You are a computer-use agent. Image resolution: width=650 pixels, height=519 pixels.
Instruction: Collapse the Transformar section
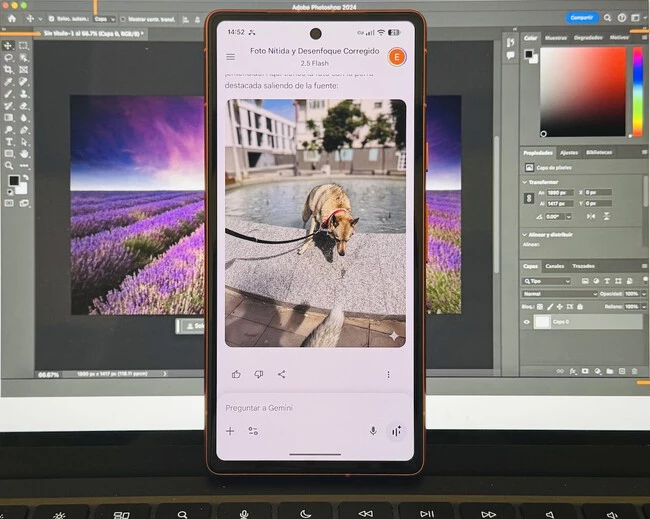click(x=527, y=183)
